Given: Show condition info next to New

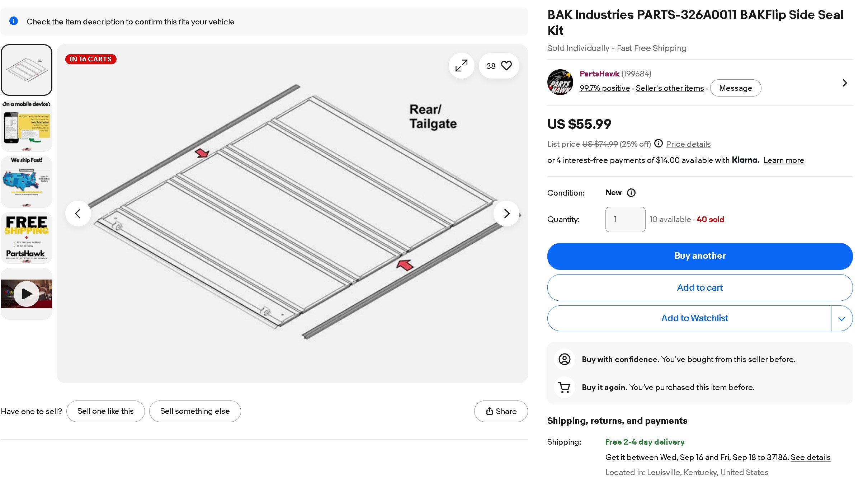Looking at the screenshot, I should coord(631,193).
